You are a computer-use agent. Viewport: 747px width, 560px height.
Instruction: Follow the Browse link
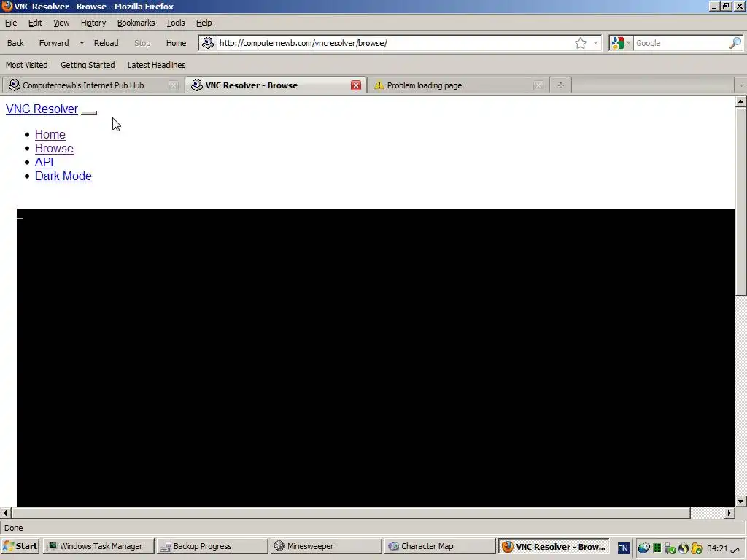coord(54,148)
